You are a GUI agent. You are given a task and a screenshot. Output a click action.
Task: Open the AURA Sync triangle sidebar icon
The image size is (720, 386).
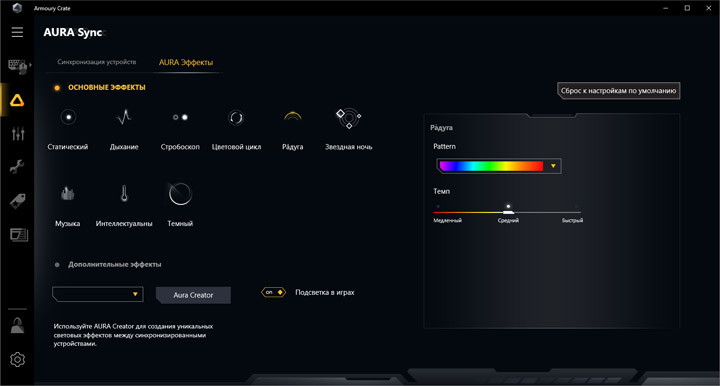17,101
